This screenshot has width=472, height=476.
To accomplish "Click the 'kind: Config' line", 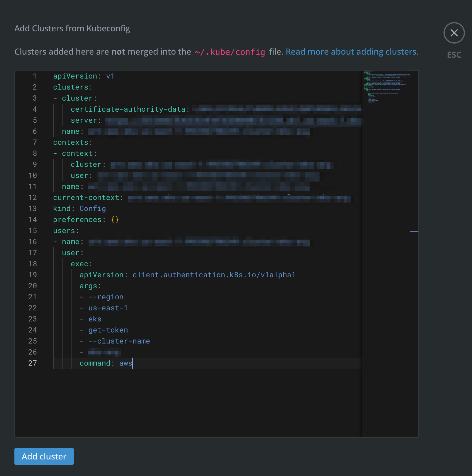I will [79, 209].
